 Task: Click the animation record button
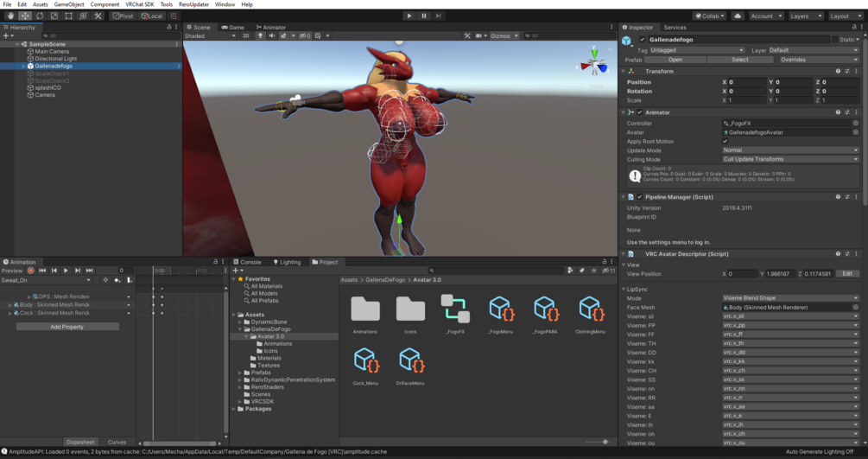coord(31,271)
